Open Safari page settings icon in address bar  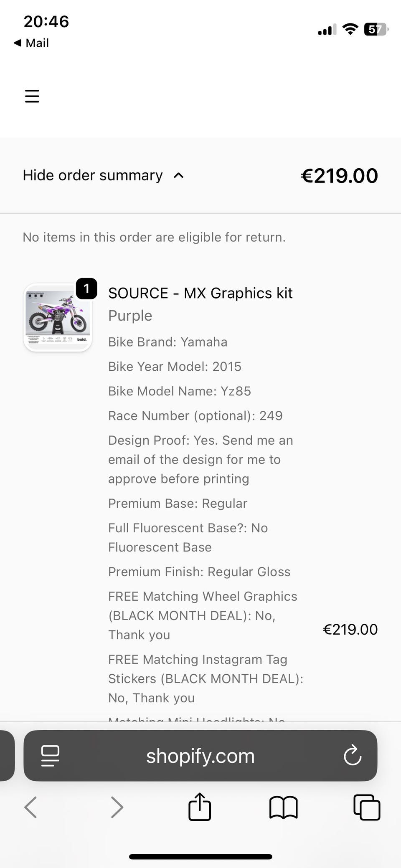pyautogui.click(x=50, y=756)
